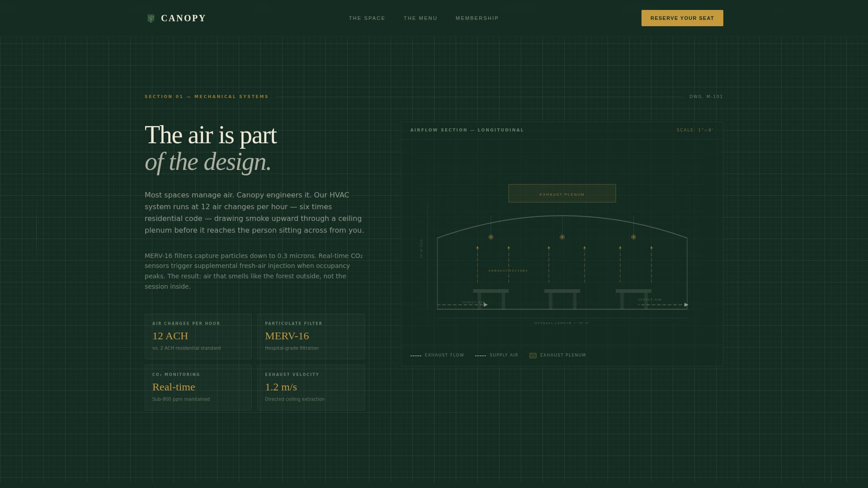Image resolution: width=868 pixels, height=488 pixels.
Task: Select the AIRFLOW SECTION — LONGITUDINAL heading
Action: [467, 130]
